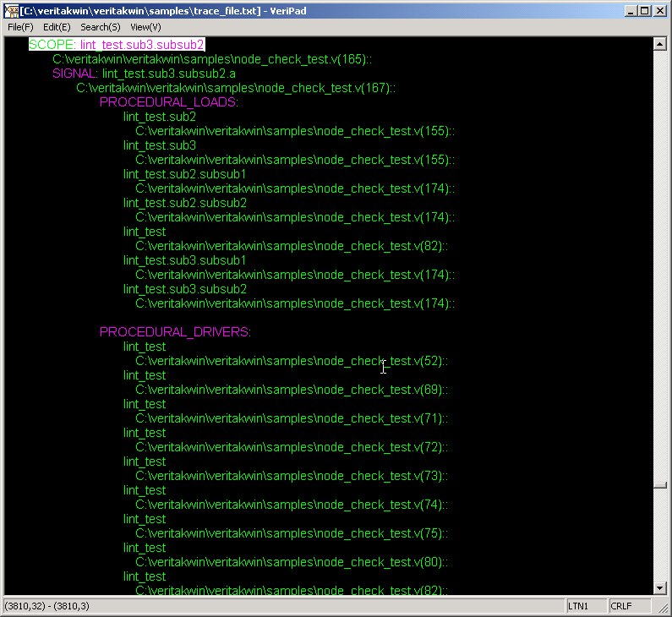Minimize the VeriPad window
Viewport: 672px width, 617px height.
(x=630, y=11)
